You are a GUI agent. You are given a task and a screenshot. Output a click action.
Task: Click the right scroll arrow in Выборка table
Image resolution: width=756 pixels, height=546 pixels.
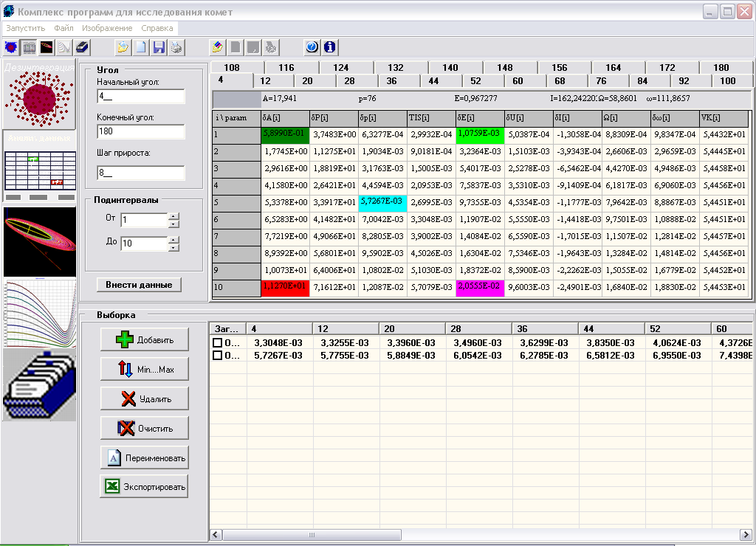[x=746, y=535]
